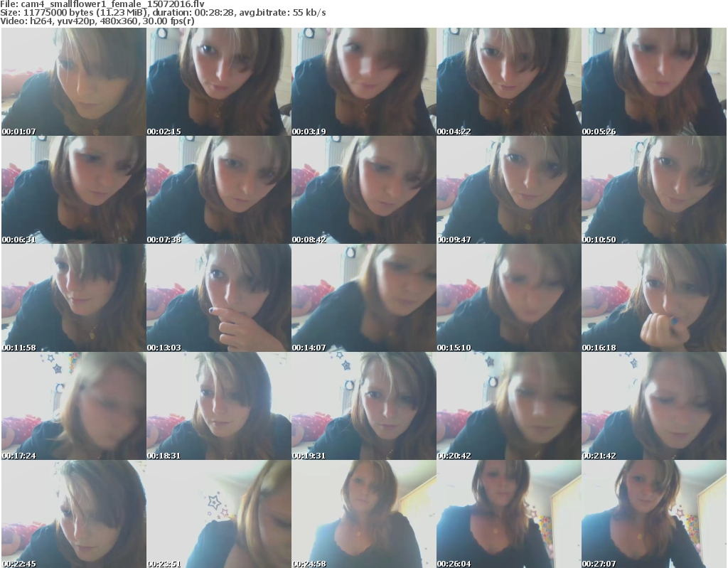The height and width of the screenshot is (568, 728).
Task: Pick the frame labeled 00:13:03
Action: point(219,298)
